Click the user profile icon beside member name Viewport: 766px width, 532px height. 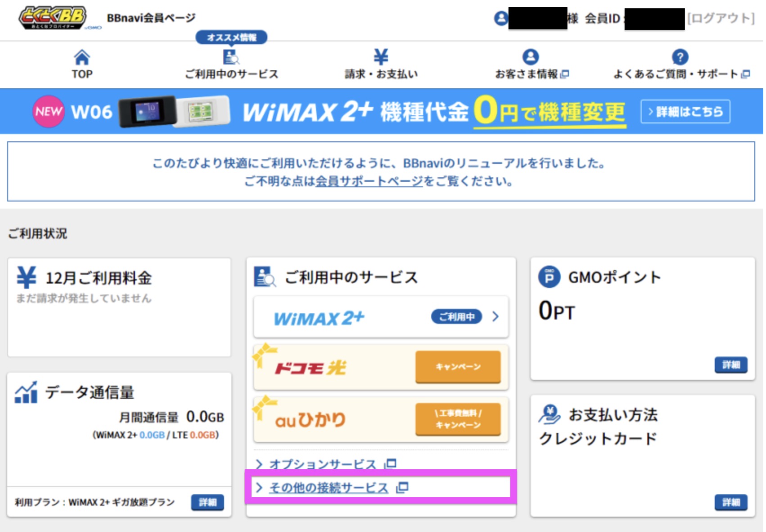(501, 18)
